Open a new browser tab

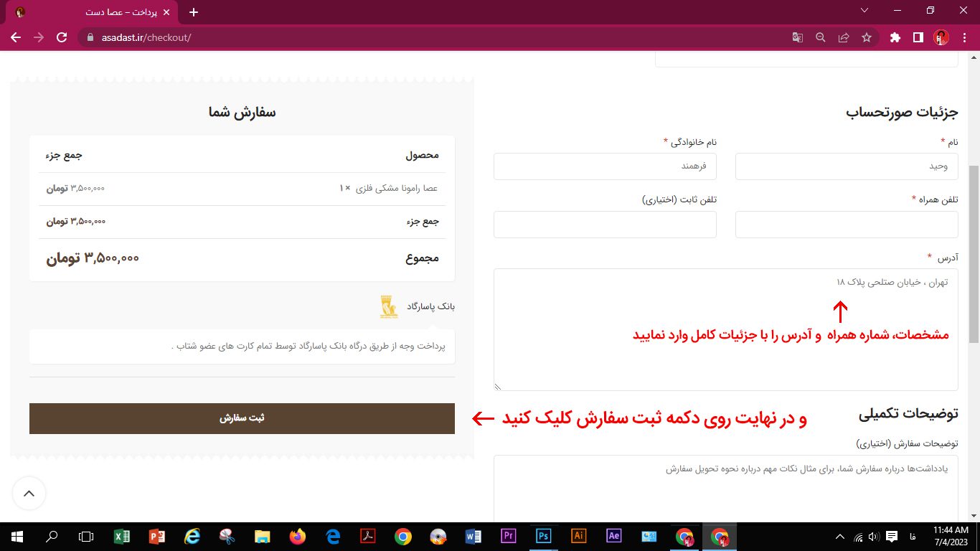[x=193, y=12]
